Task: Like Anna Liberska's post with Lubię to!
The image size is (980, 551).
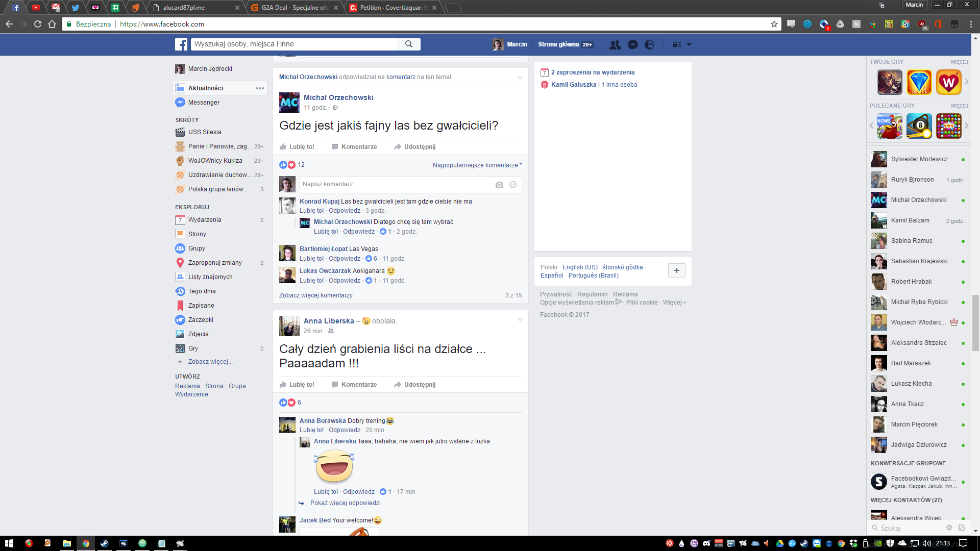Action: (x=297, y=385)
